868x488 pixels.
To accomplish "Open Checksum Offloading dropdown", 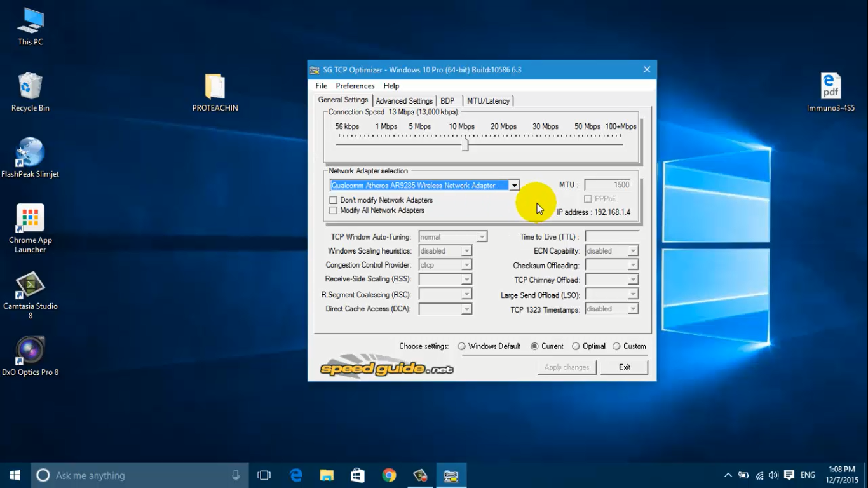I will (x=633, y=265).
